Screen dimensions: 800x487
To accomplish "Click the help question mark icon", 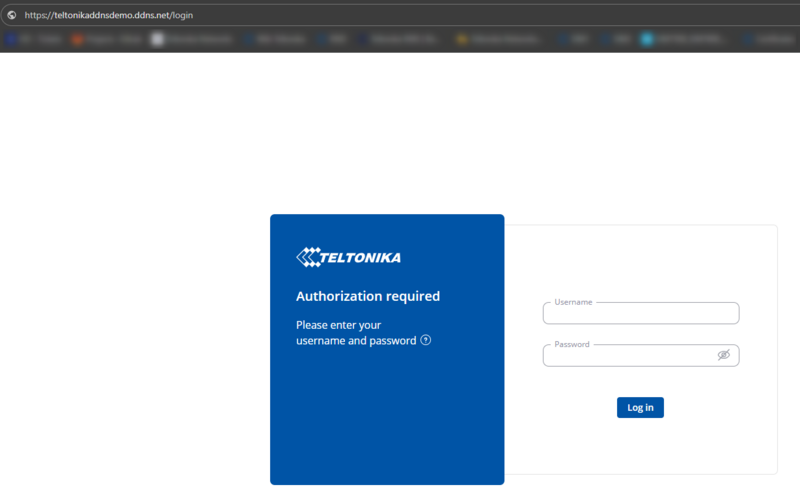I will click(x=426, y=340).
